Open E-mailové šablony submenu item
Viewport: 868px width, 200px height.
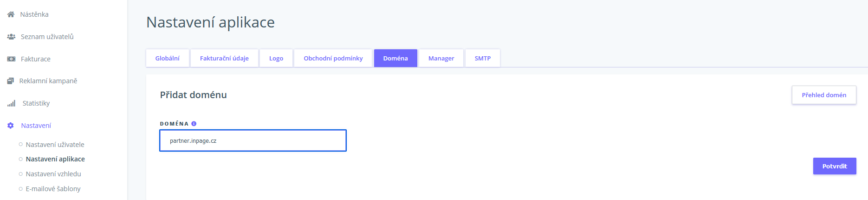coord(53,189)
